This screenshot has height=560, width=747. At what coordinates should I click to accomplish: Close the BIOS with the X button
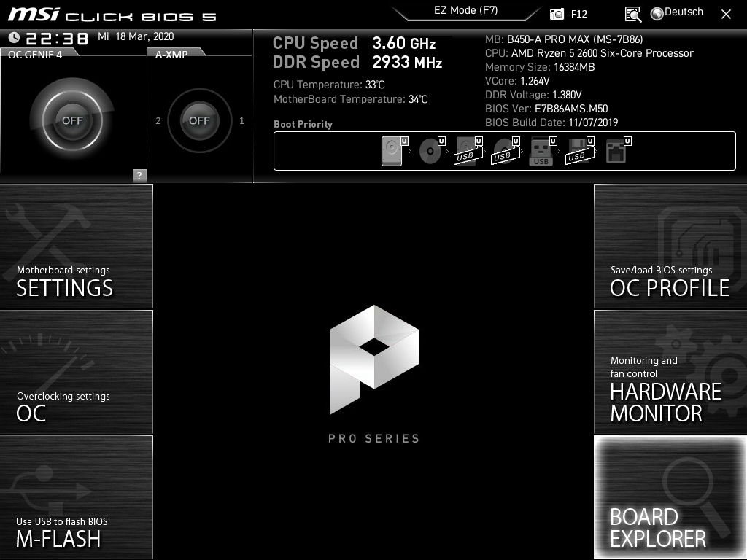click(x=726, y=15)
